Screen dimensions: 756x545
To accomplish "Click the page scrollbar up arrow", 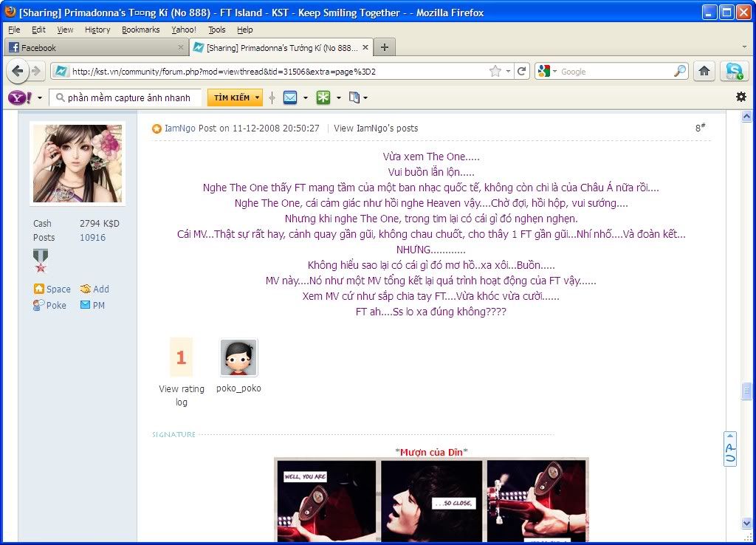I will click(x=746, y=116).
